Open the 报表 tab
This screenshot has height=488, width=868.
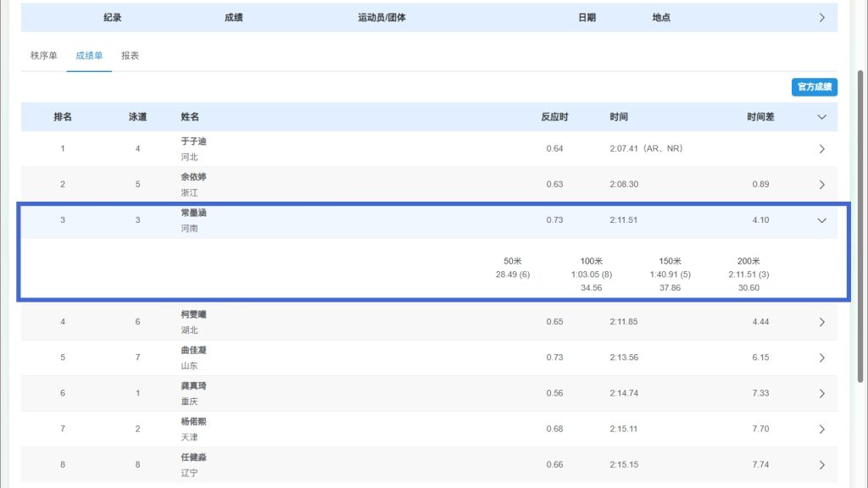pos(130,56)
